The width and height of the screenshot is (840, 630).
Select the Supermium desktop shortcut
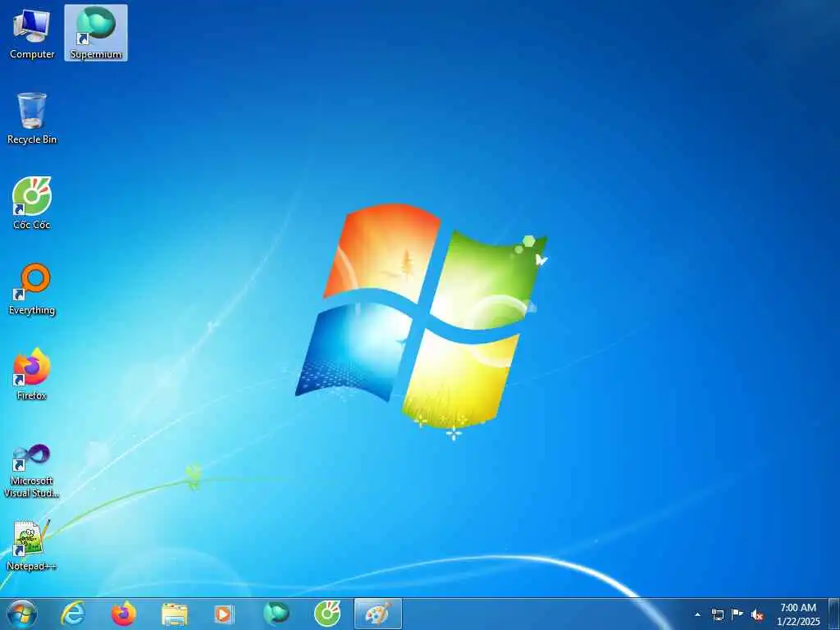click(x=96, y=33)
